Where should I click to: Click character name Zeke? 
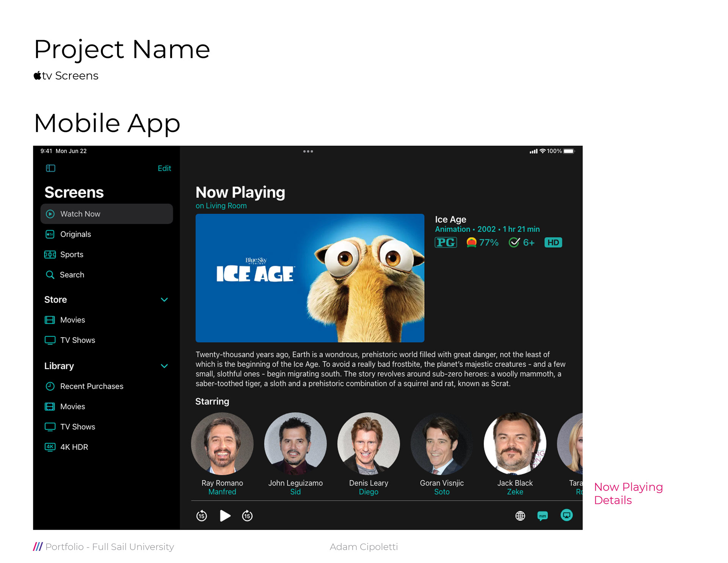(x=515, y=492)
